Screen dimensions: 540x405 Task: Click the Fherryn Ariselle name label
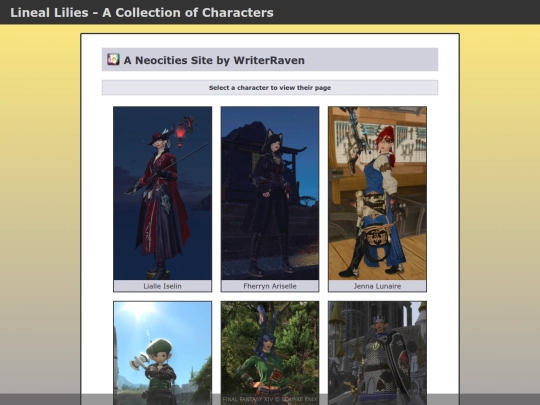click(x=270, y=286)
